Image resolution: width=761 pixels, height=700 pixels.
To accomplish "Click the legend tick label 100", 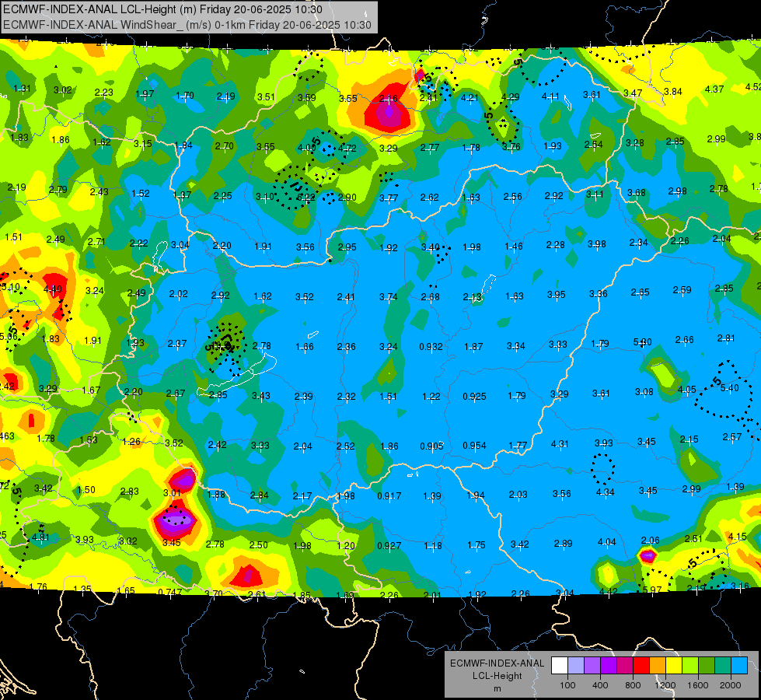I will 567,685.
